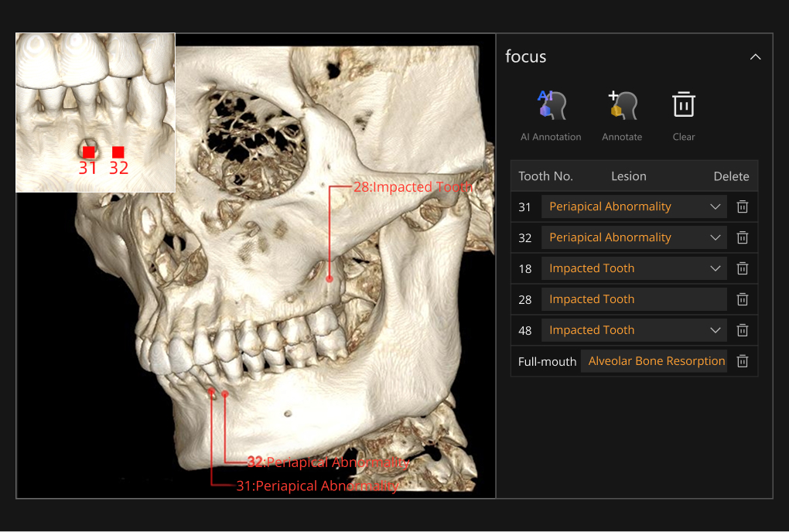Select the Tooth No. column header
This screenshot has height=532, width=789.
point(545,176)
